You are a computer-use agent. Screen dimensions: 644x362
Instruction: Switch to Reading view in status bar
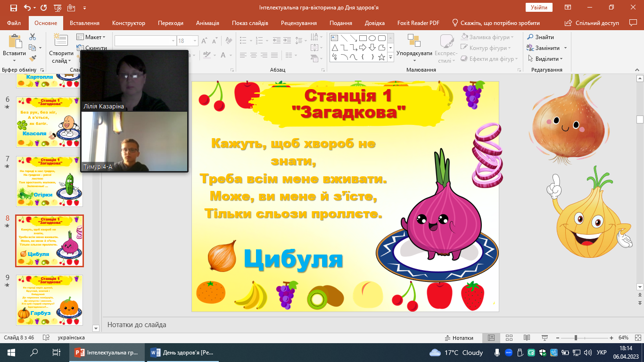(527, 338)
